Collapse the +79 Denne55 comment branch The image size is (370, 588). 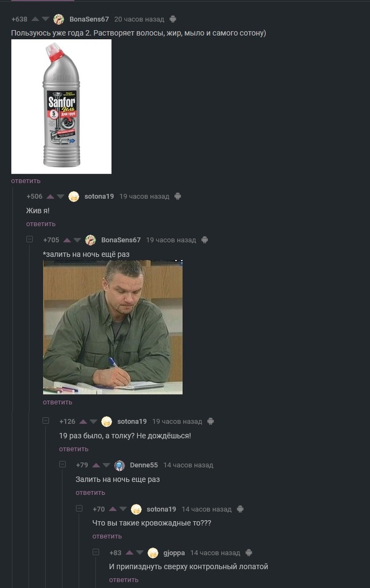point(63,464)
